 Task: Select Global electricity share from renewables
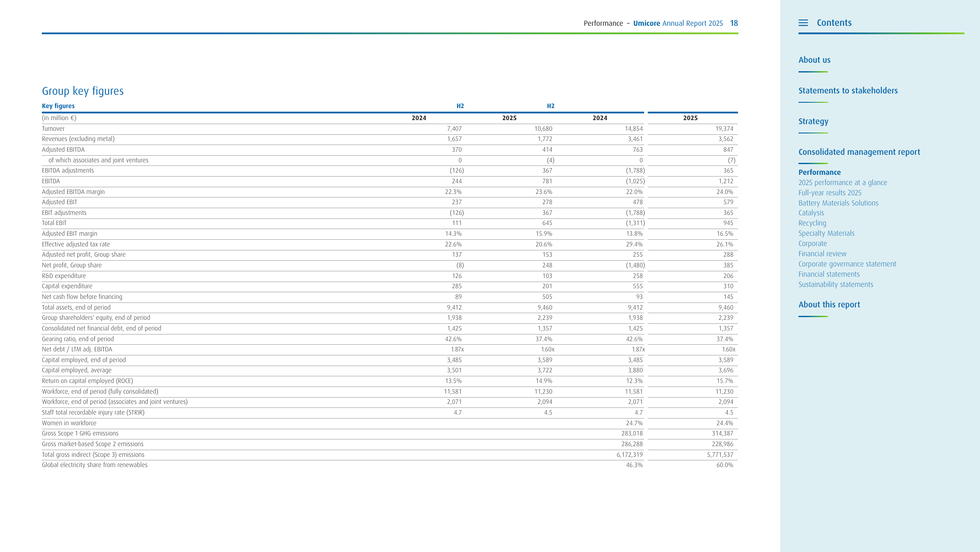click(x=95, y=465)
